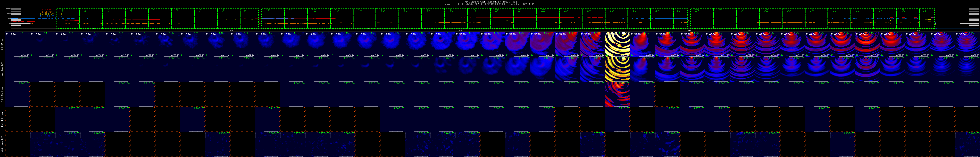Open the 19:29:20 image in the 3.0-6.0 keV row

tap(443, 44)
